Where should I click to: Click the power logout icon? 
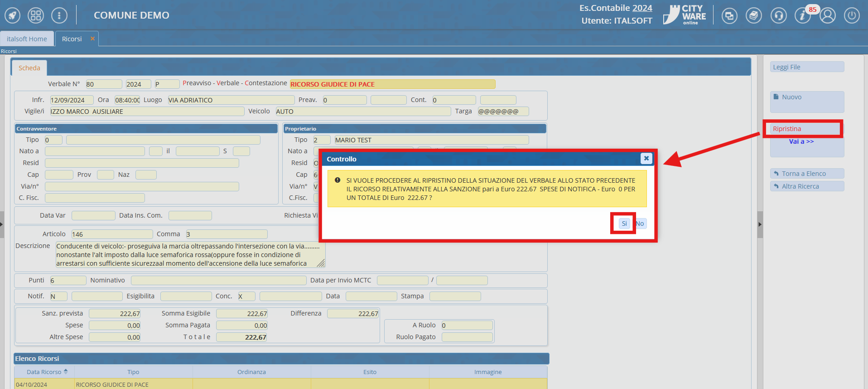tap(852, 16)
